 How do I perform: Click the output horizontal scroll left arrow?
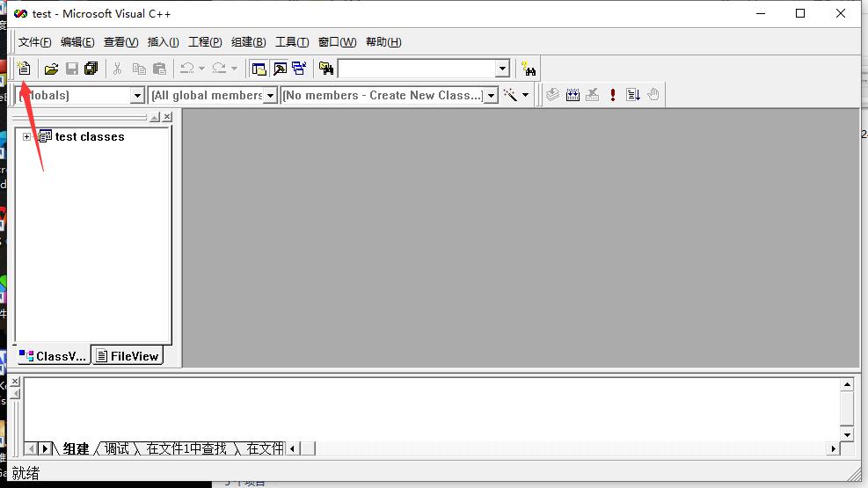click(x=292, y=448)
